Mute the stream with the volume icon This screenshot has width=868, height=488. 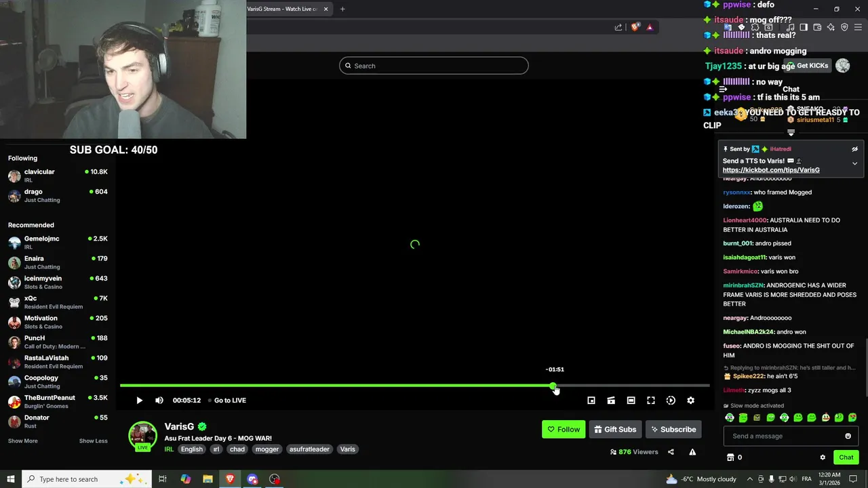tap(159, 401)
